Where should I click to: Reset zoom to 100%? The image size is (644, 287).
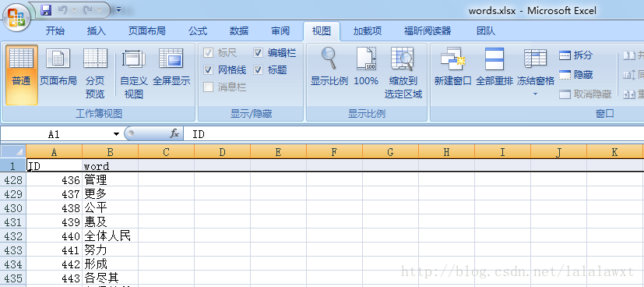tap(366, 67)
